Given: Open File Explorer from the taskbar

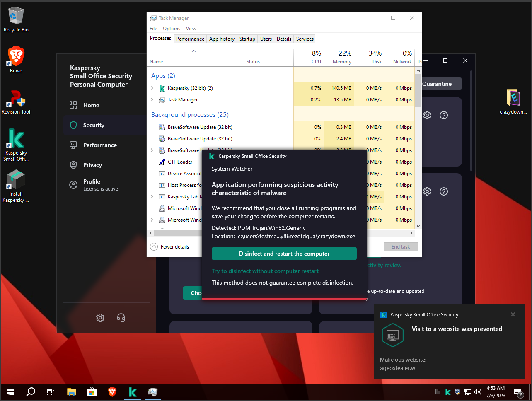Looking at the screenshot, I should click(72, 392).
